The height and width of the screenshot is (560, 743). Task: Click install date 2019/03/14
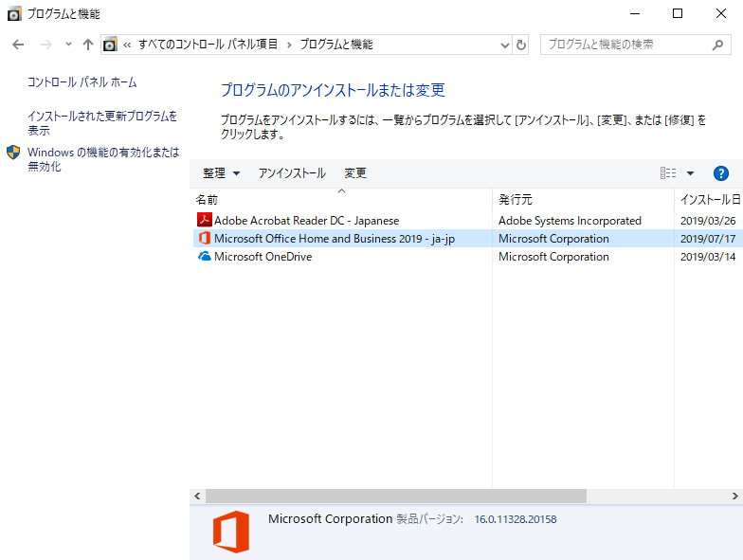click(x=708, y=257)
